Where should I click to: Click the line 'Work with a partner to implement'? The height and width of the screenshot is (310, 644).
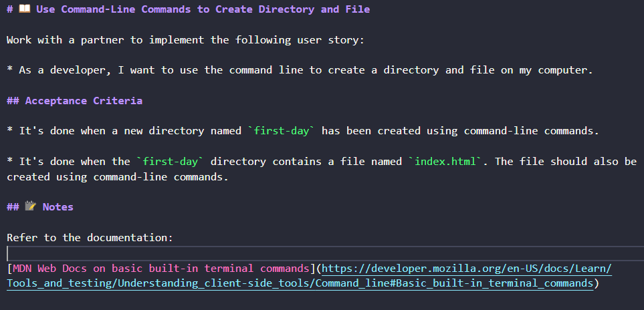(x=186, y=40)
